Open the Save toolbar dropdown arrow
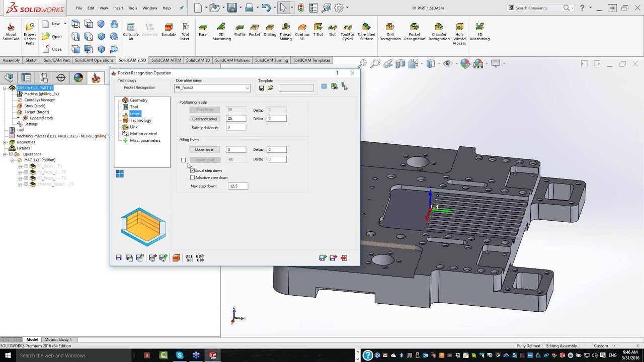 coord(240,8)
